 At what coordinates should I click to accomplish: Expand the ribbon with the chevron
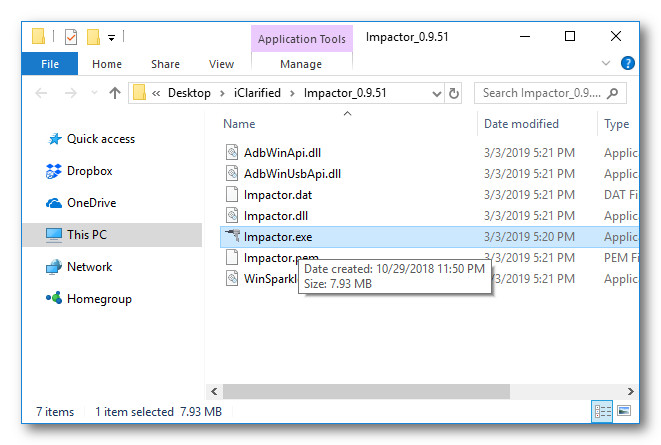pyautogui.click(x=607, y=64)
